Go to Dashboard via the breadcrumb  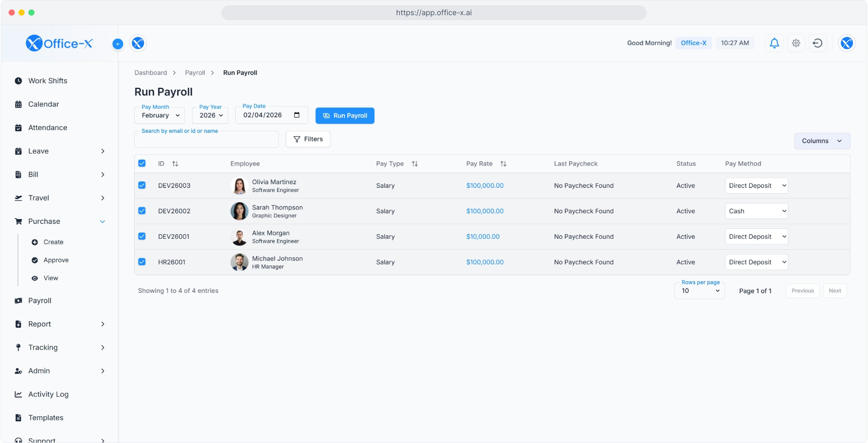coord(151,73)
